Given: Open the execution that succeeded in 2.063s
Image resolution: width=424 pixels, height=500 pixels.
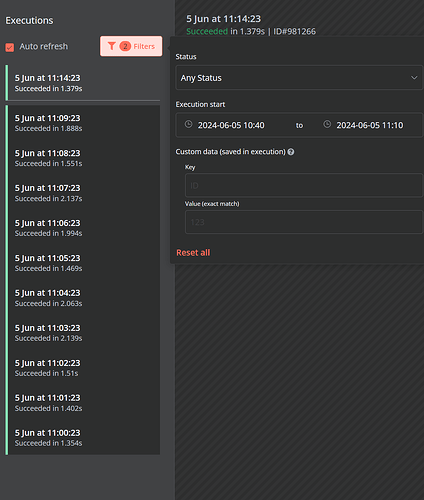Looking at the screenshot, I should pos(83,298).
